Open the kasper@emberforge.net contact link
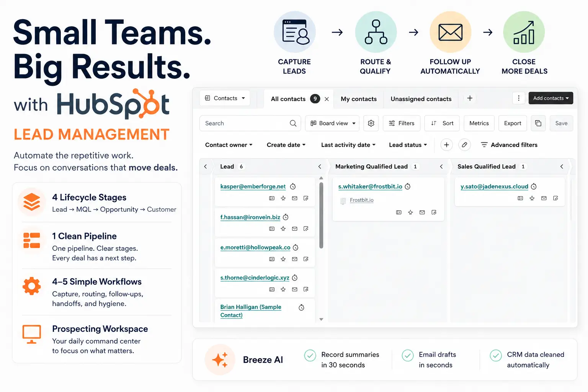Viewport: 588px width, 392px height. tap(253, 186)
